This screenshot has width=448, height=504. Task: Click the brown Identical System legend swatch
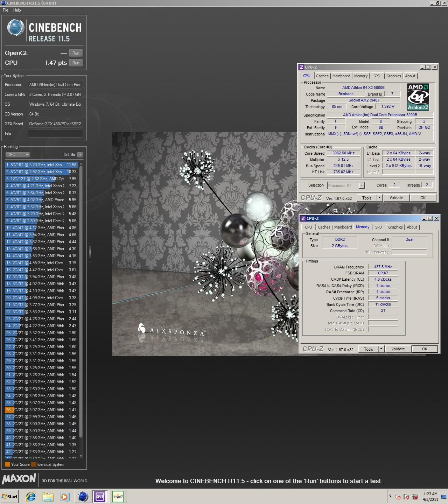click(34, 464)
